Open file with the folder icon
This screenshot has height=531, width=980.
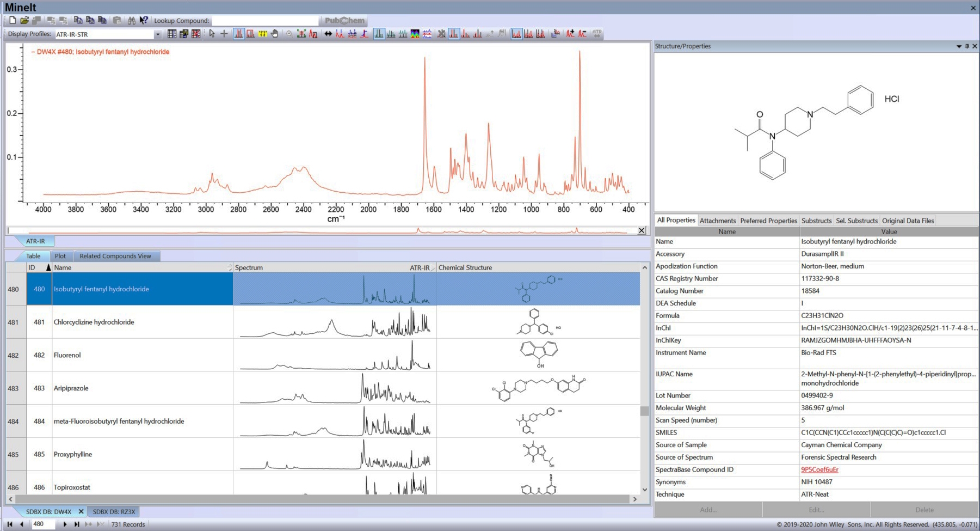click(24, 20)
